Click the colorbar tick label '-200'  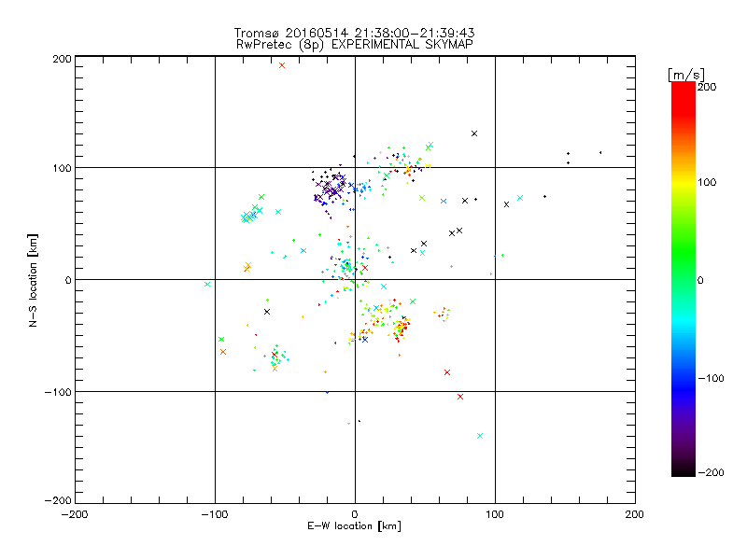[x=711, y=472]
